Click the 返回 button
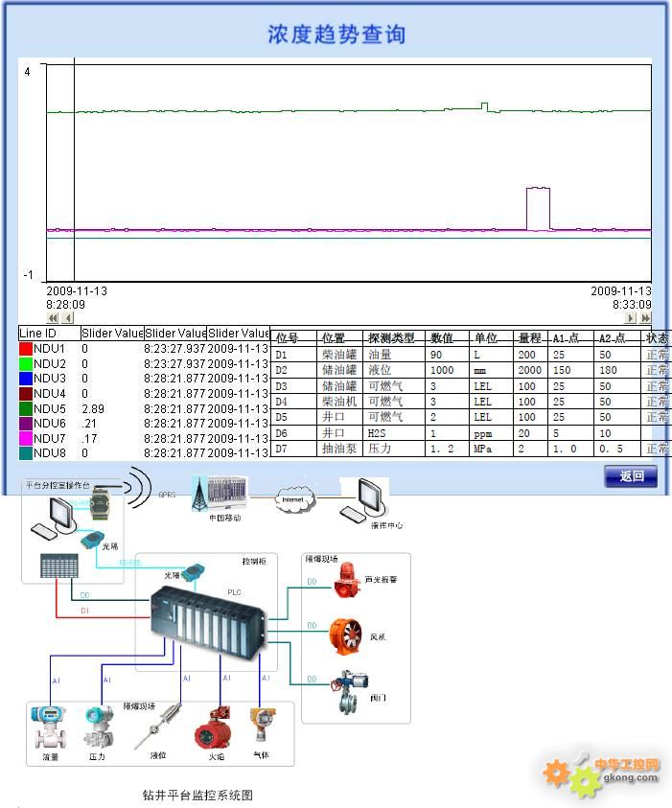The width and height of the screenshot is (672, 808). (x=631, y=476)
